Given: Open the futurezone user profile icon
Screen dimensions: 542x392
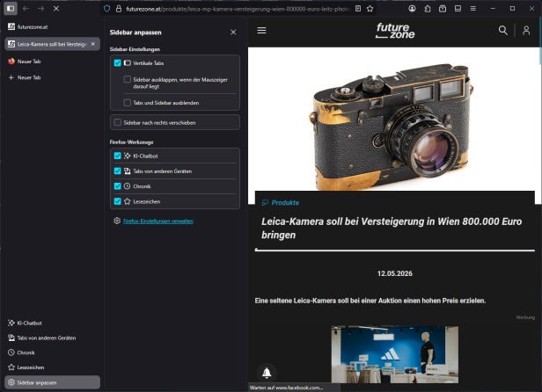Looking at the screenshot, I should 526,31.
